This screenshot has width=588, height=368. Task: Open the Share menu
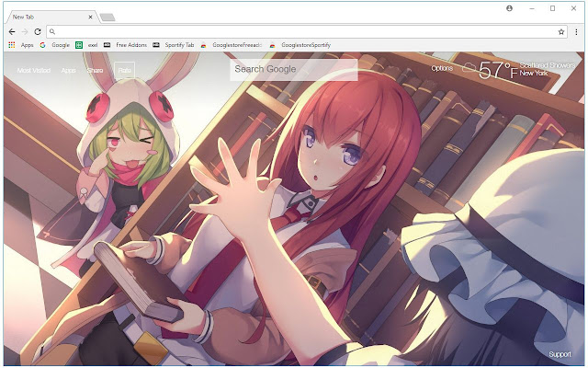96,70
